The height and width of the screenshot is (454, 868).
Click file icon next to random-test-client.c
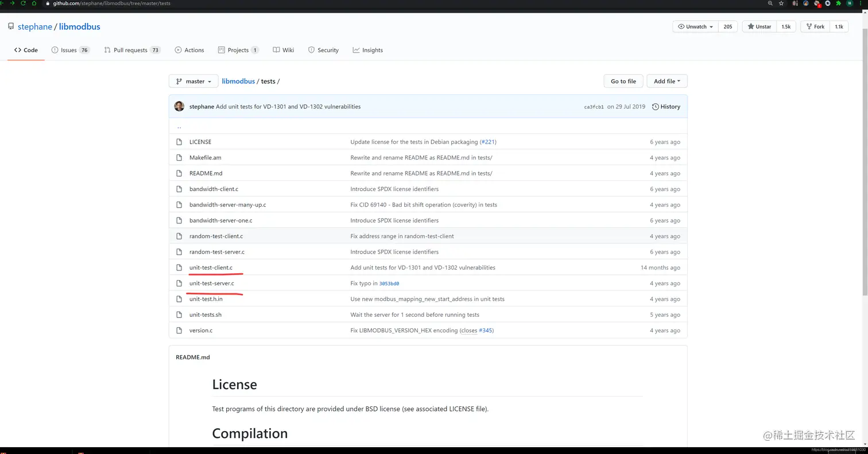[179, 236]
